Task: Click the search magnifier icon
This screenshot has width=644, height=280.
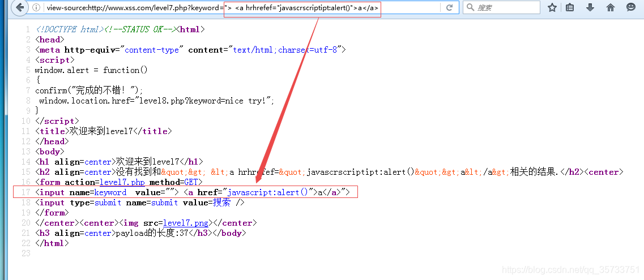Action: pos(471,7)
